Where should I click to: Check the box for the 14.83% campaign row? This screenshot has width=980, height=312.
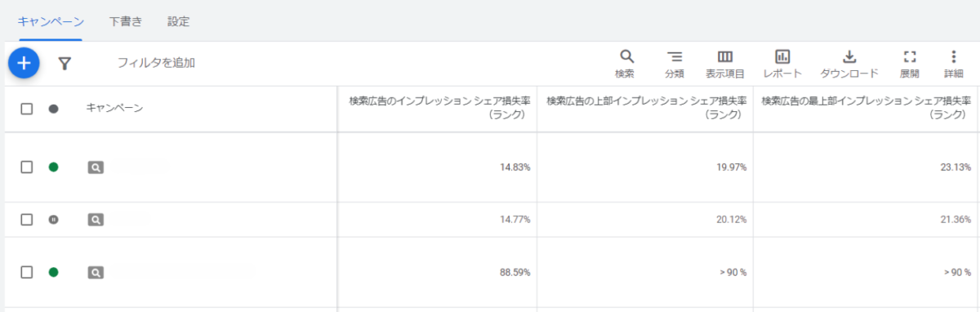click(27, 167)
